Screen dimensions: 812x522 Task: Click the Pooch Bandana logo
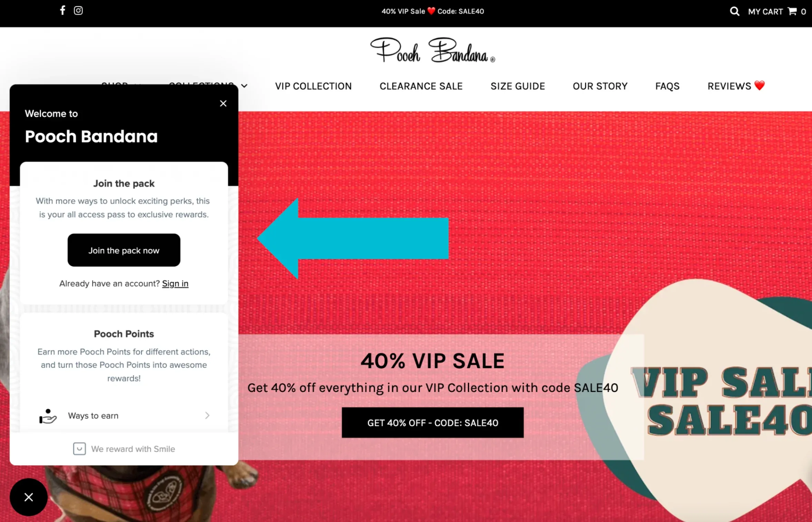433,50
